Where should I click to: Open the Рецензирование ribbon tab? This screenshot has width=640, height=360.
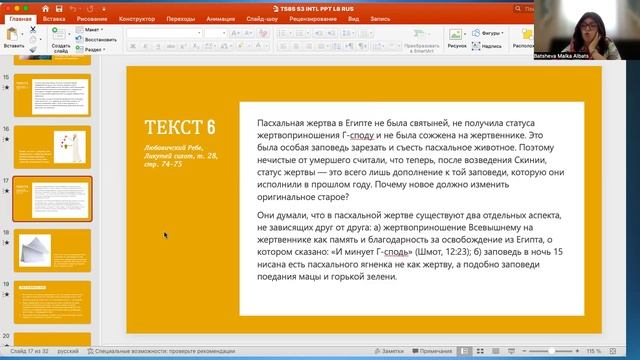(x=313, y=19)
